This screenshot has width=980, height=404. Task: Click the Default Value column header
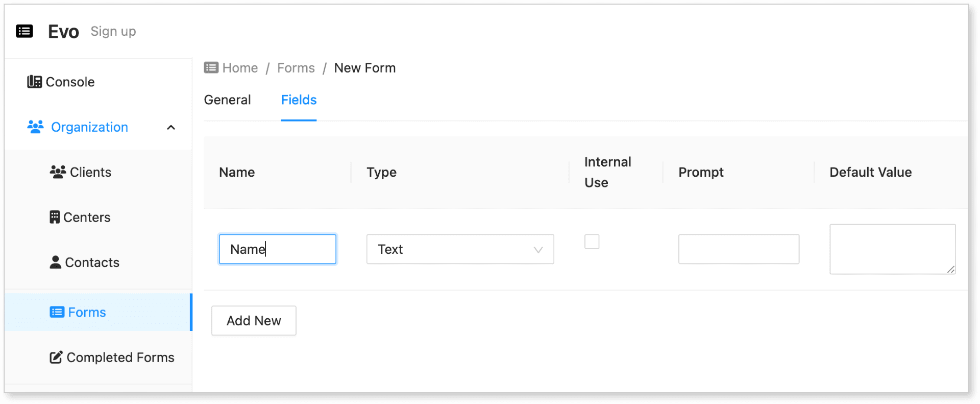click(870, 172)
